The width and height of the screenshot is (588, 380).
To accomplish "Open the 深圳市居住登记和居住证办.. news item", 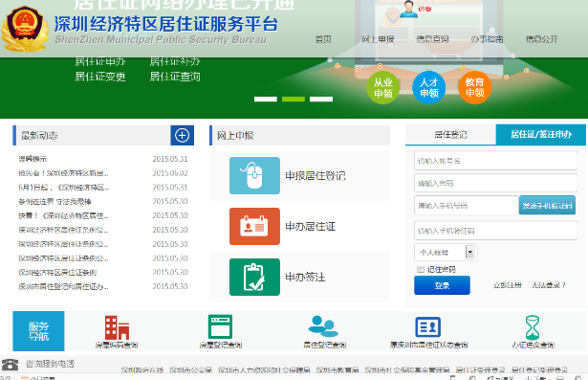I will click(x=63, y=286).
